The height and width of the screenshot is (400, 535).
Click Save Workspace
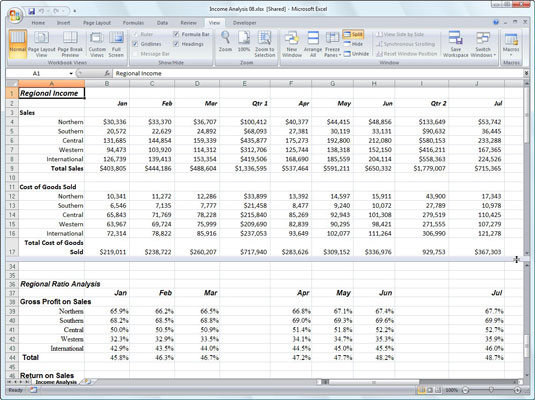(456, 44)
